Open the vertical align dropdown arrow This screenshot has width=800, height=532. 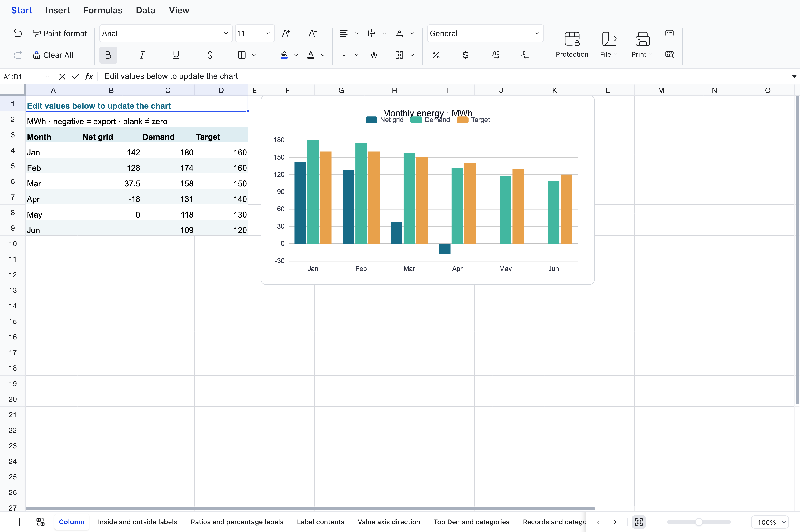click(x=357, y=55)
